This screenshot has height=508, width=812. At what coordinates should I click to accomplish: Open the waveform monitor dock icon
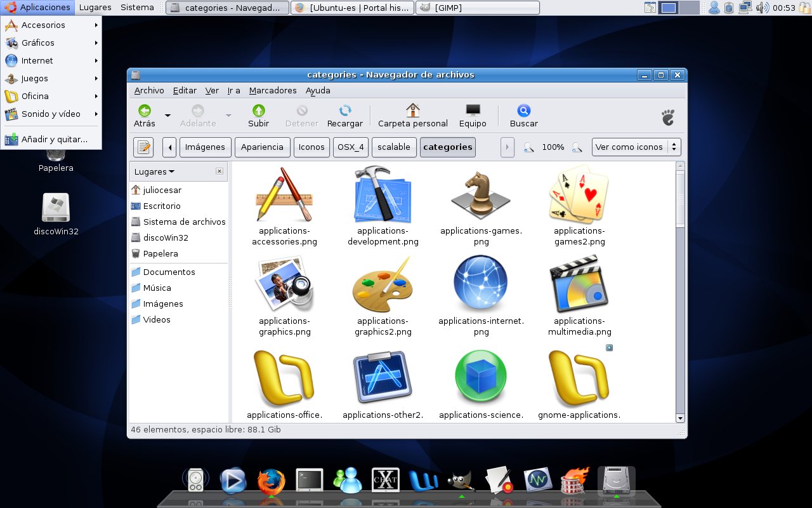pos(538,481)
